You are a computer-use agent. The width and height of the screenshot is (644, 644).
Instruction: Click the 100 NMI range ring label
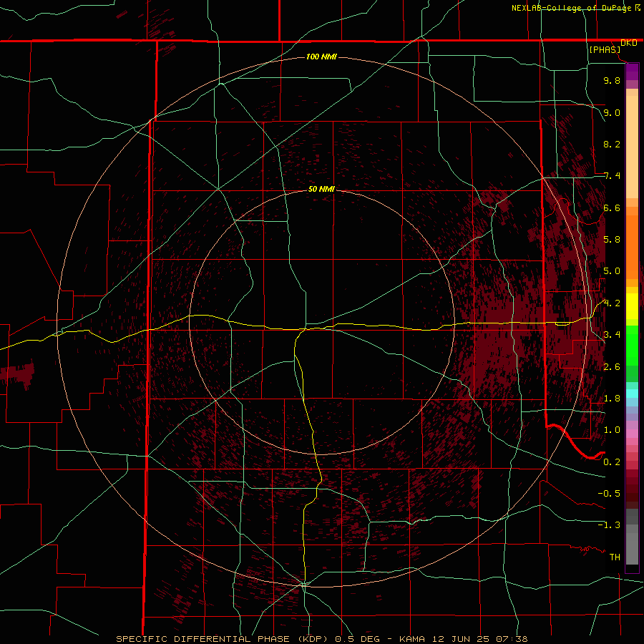click(321, 57)
